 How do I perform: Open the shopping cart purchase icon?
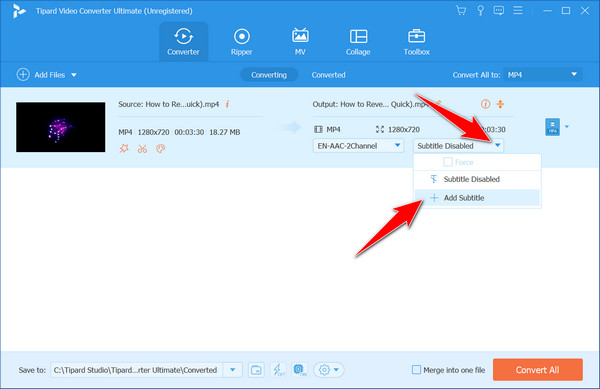coord(461,10)
